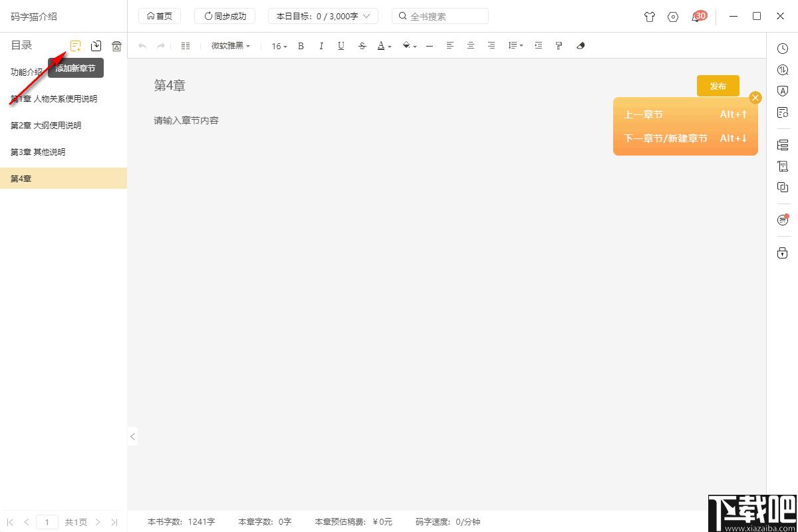Image resolution: width=798 pixels, height=532 pixels.
Task: Click the 本书字数 status bar entry
Action: 181,522
